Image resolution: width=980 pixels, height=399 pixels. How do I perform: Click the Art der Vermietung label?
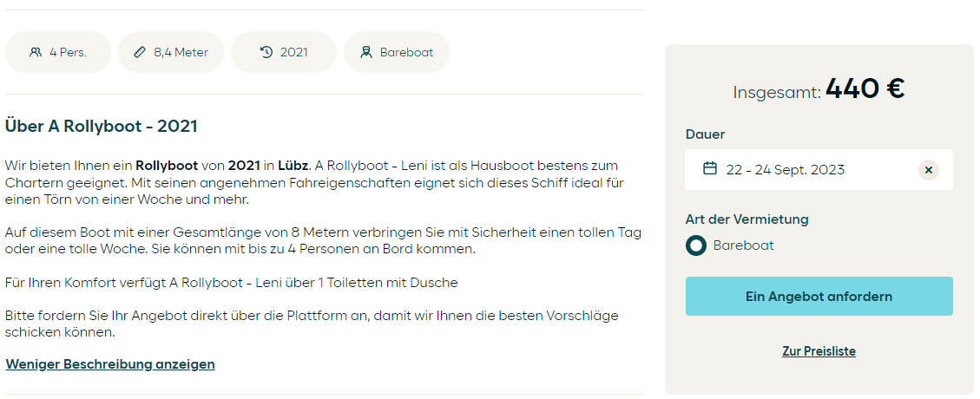747,219
